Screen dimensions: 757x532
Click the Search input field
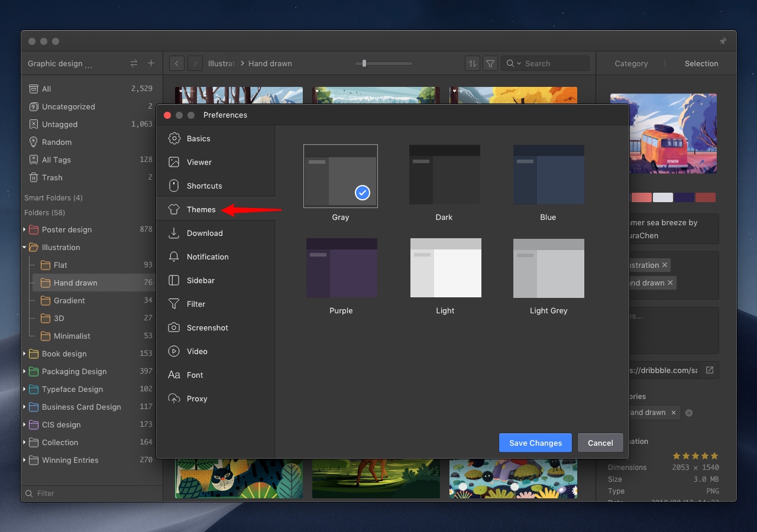[545, 63]
